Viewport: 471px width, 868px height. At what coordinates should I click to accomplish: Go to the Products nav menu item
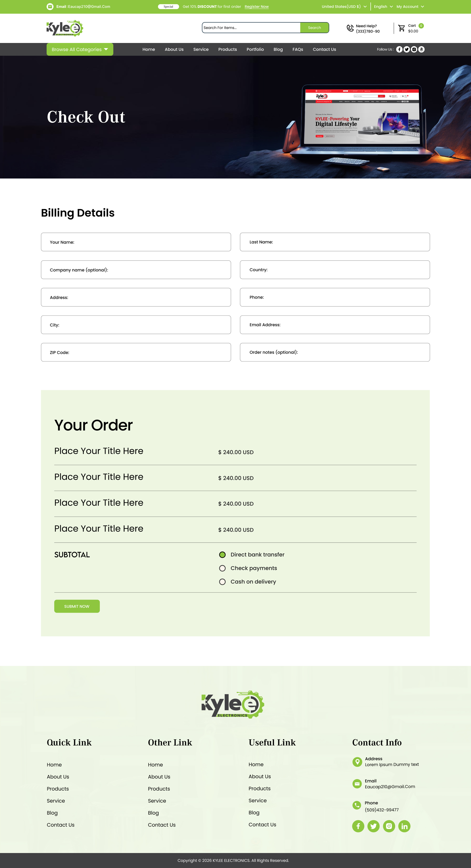coord(227,50)
